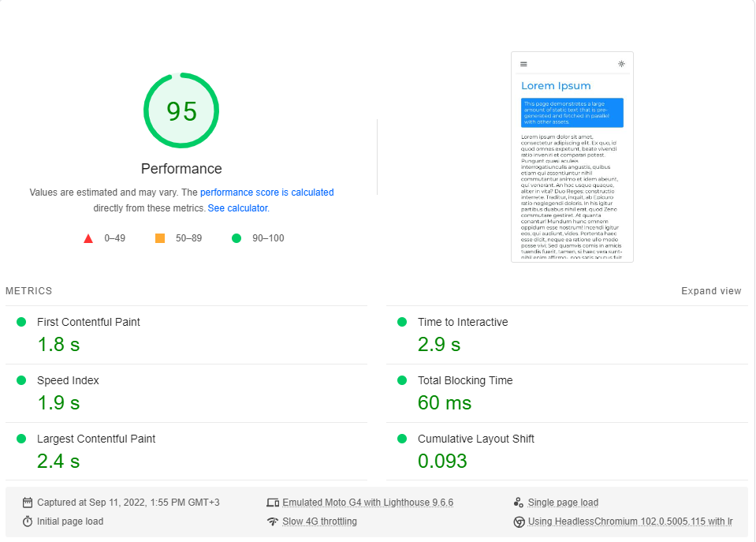
Task: Click the stopwatch icon next to Initial page load
Action: (x=28, y=521)
